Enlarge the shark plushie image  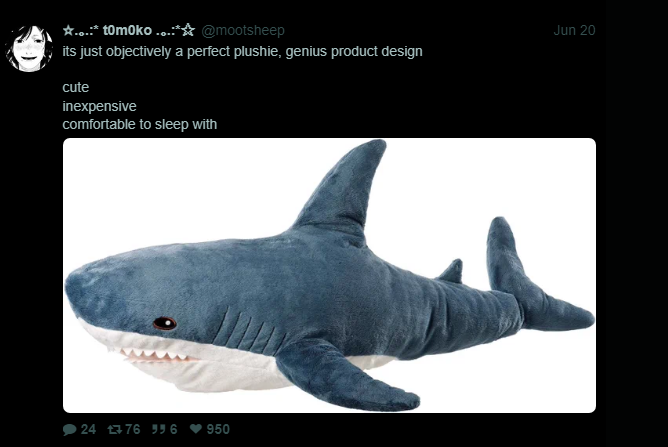329,275
